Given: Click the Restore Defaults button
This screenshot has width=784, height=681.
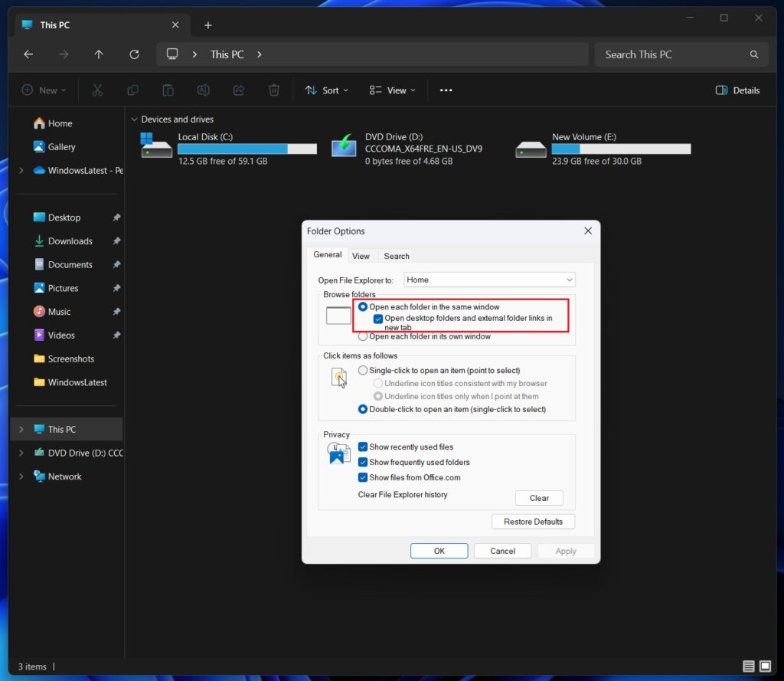Looking at the screenshot, I should tap(533, 521).
